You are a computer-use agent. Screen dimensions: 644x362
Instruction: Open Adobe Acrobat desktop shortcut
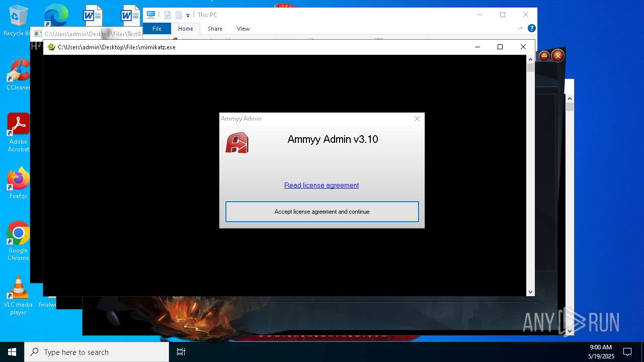point(18,133)
